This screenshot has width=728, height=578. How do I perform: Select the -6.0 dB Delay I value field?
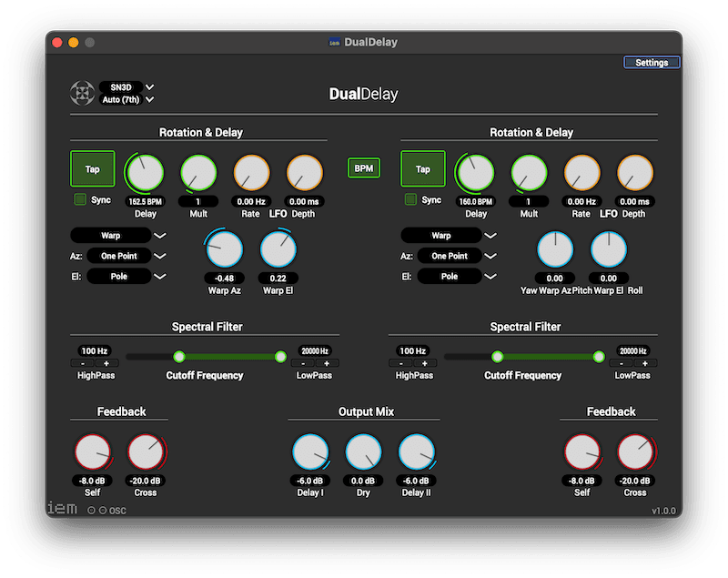tap(310, 481)
